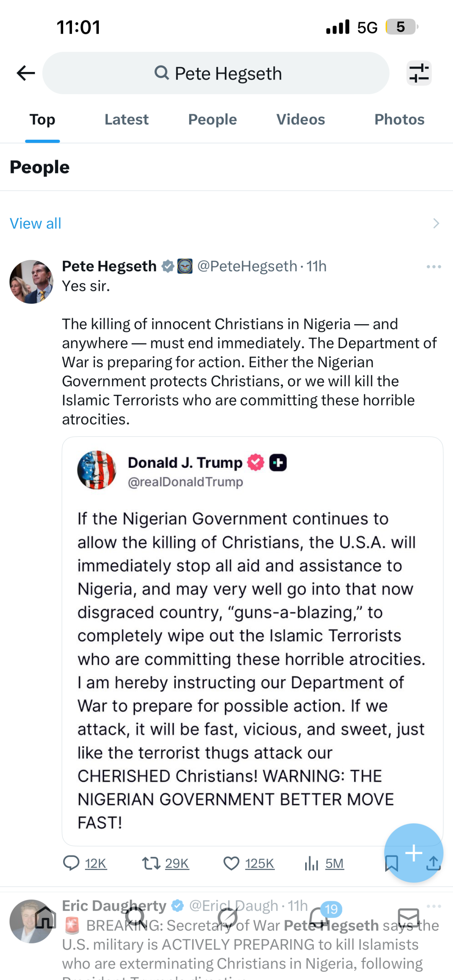This screenshot has height=980, width=453.
Task: Select the Photos tab
Action: tap(399, 119)
